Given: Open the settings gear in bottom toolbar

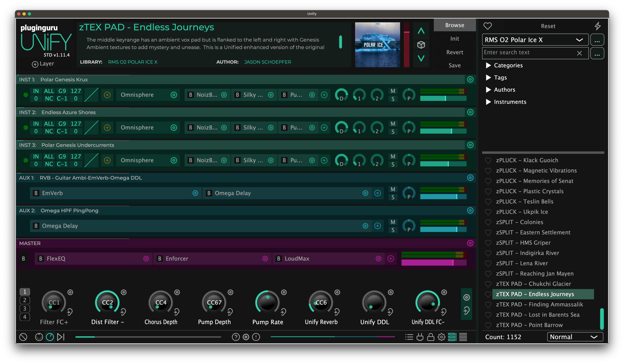Looking at the screenshot, I should [x=441, y=337].
